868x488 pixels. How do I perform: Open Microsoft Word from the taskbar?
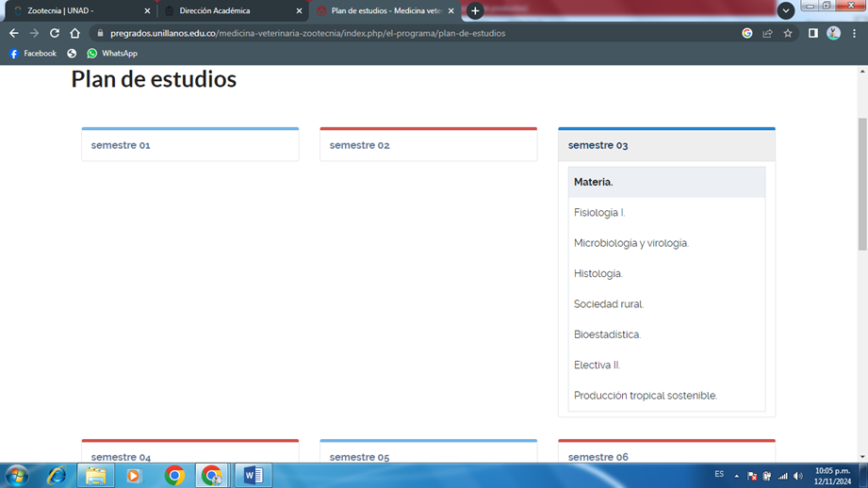pyautogui.click(x=253, y=476)
